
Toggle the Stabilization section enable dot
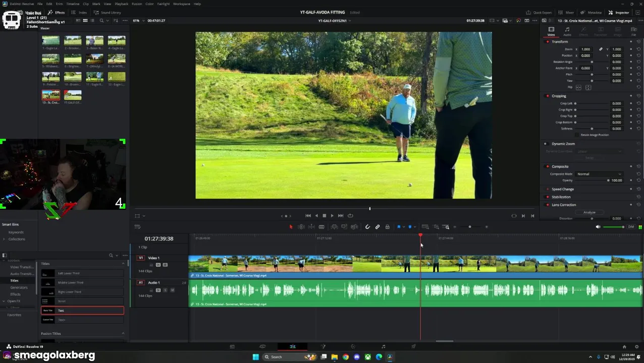[548, 197]
